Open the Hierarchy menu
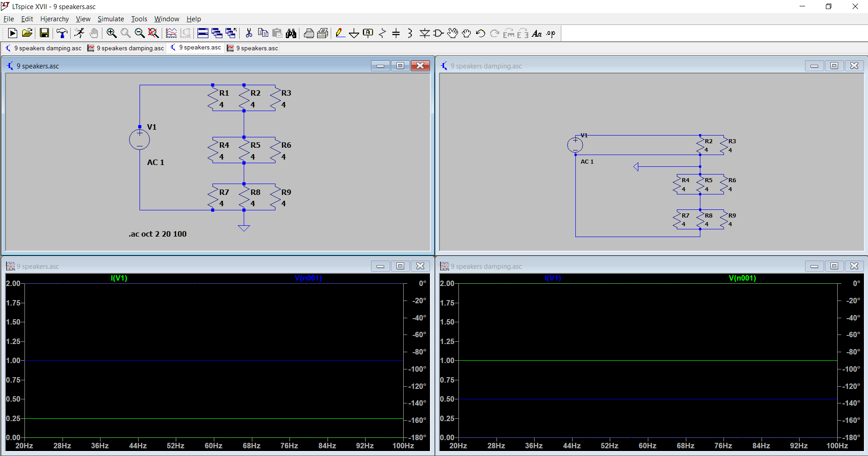The image size is (868, 456). [54, 19]
